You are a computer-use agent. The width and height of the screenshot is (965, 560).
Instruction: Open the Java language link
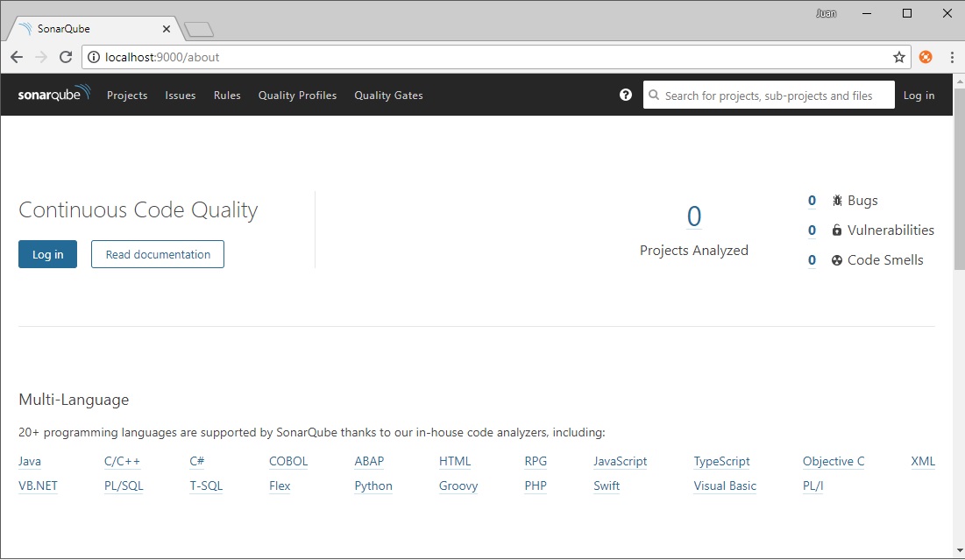pos(30,462)
